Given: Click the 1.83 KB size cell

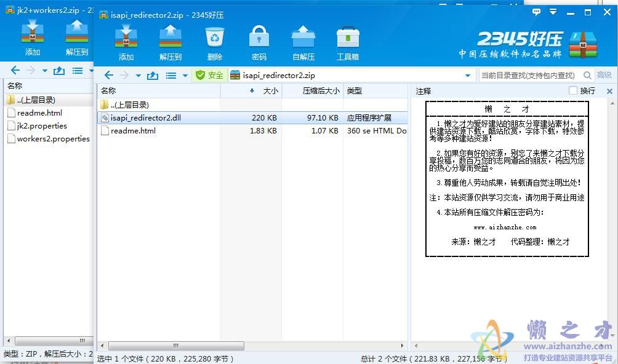Looking at the screenshot, I should 263,130.
